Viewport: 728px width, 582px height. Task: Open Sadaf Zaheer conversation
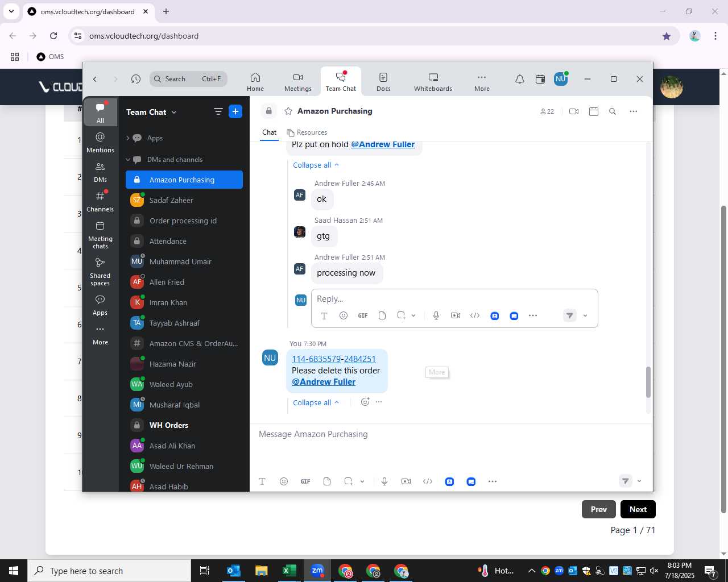[x=184, y=200]
